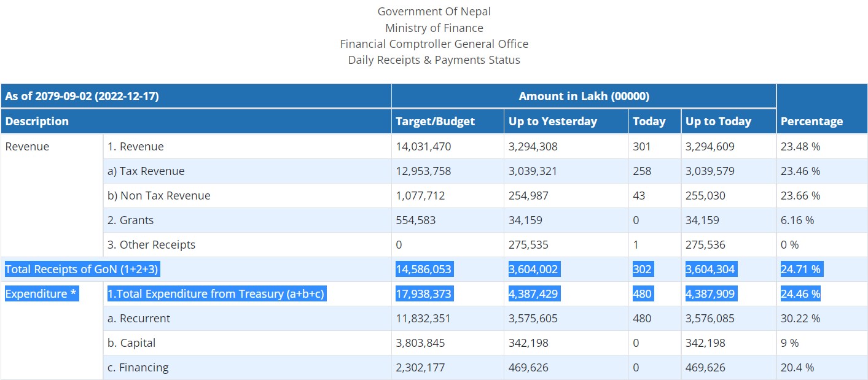Select the 'a. Recurrent' expenditure label

point(138,319)
